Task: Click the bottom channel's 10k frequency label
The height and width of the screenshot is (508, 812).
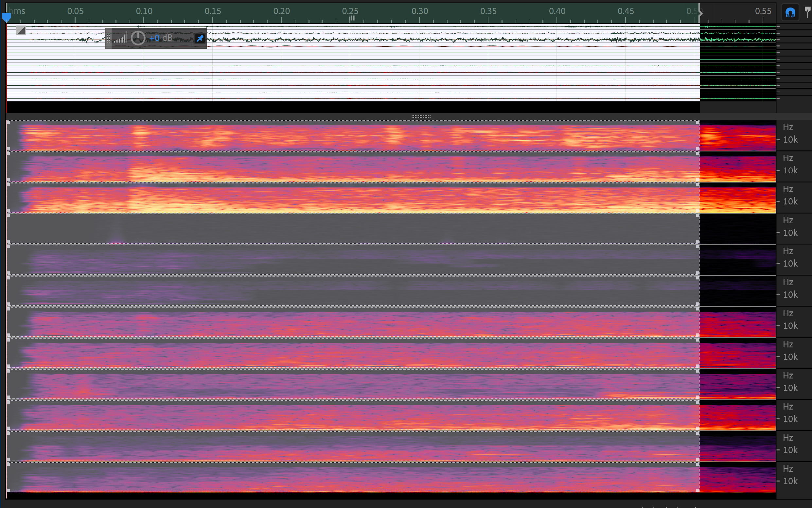Action: pos(790,481)
